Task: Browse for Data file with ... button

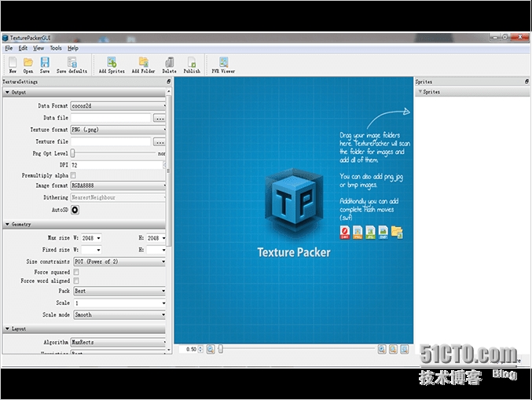Action: (x=160, y=118)
